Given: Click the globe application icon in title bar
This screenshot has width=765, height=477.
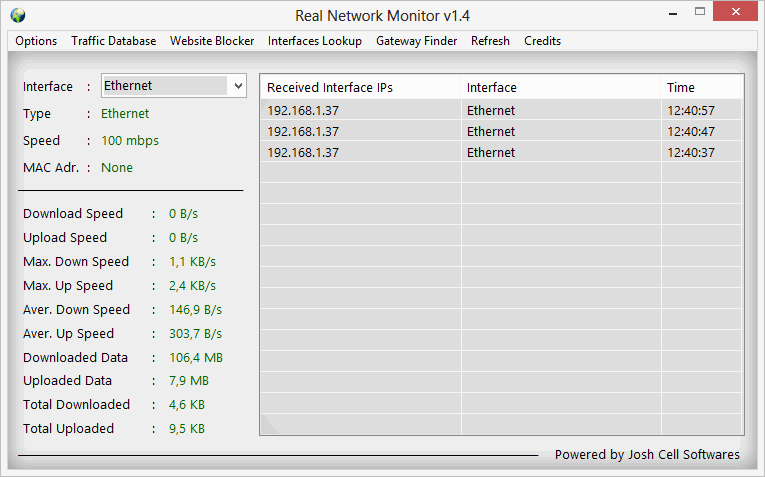Looking at the screenshot, I should [x=18, y=15].
